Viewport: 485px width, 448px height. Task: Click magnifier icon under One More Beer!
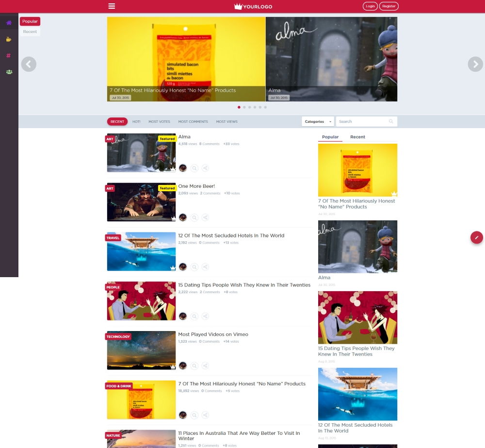point(194,217)
